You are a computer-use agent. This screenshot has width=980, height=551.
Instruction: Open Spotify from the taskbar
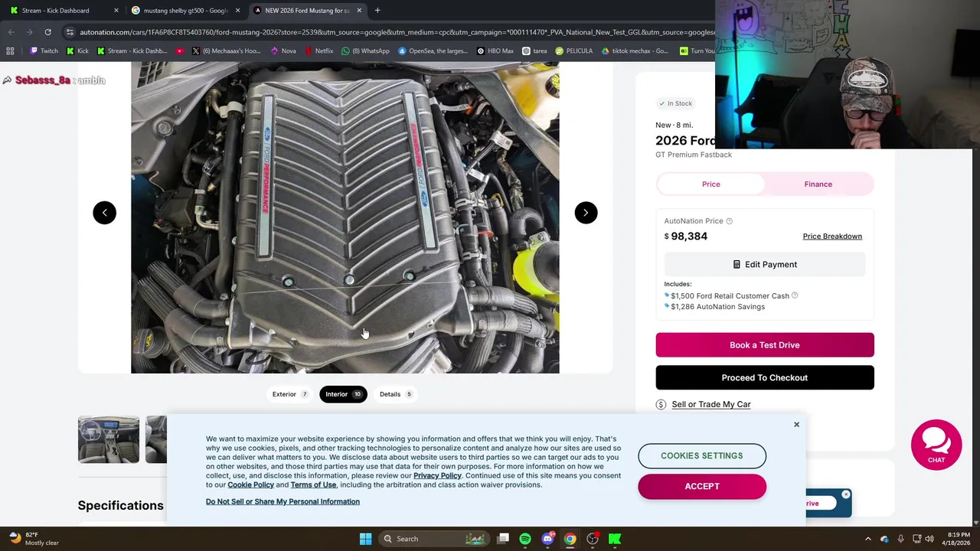(525, 539)
